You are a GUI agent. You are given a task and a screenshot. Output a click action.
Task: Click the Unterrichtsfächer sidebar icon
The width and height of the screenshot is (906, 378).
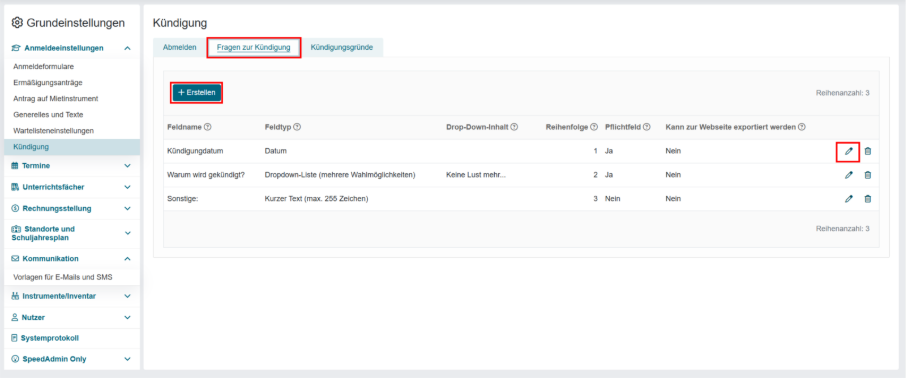coord(16,187)
